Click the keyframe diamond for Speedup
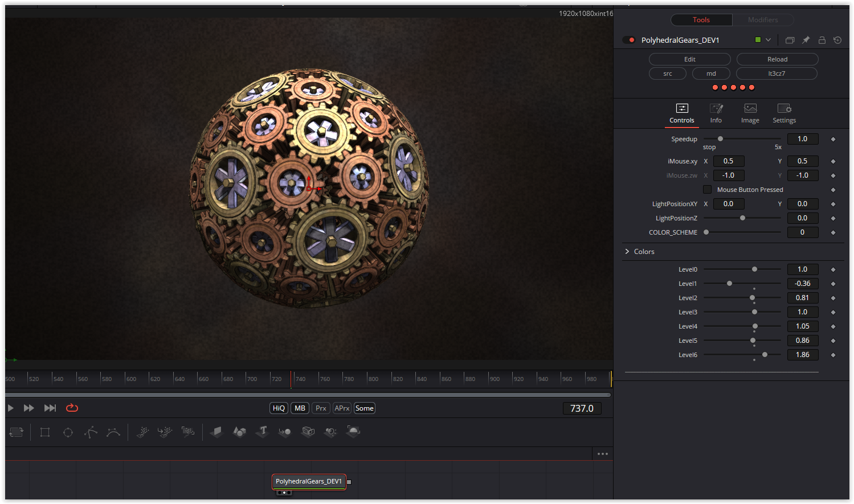The image size is (854, 504). (x=833, y=139)
